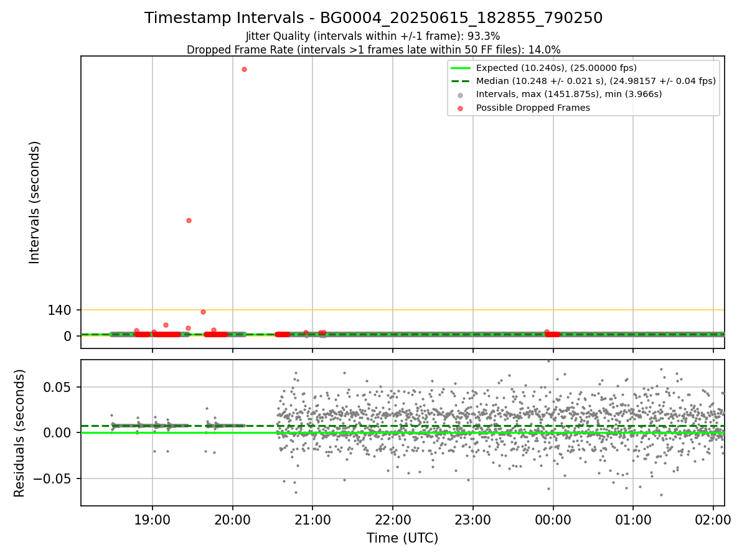Click the Jitter Quality 93.3% subtitle
Viewport: 747px width, 560px height.
[x=373, y=36]
